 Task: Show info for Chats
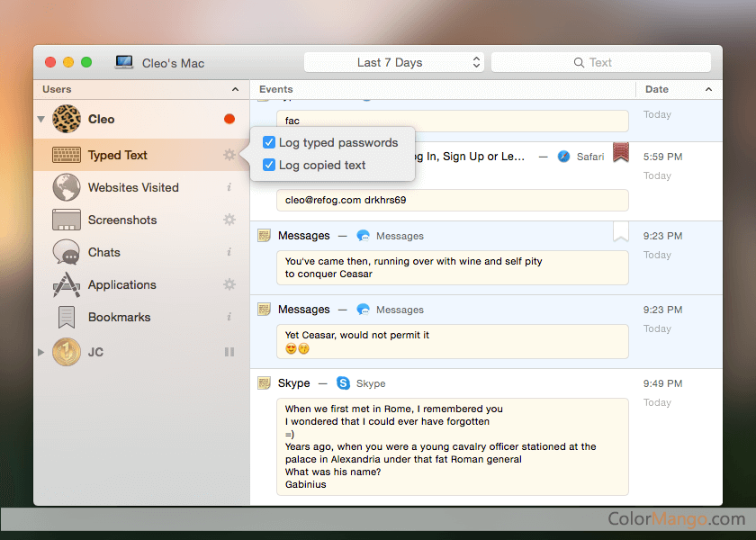pyautogui.click(x=229, y=252)
